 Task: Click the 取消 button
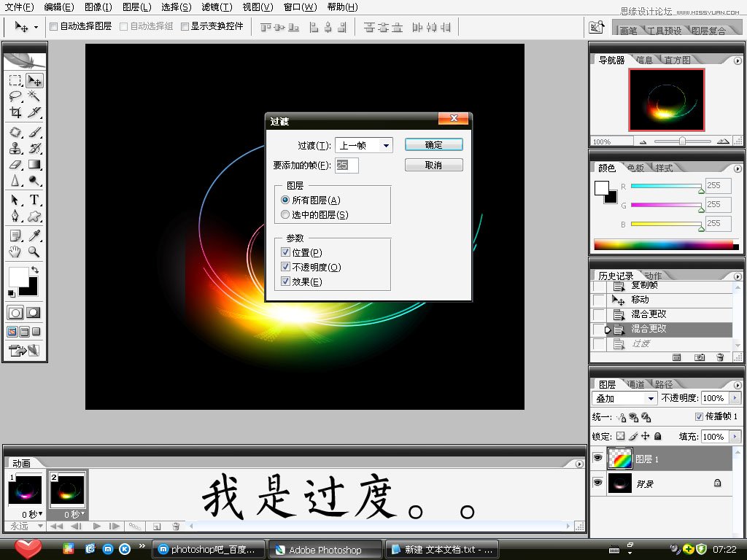433,166
